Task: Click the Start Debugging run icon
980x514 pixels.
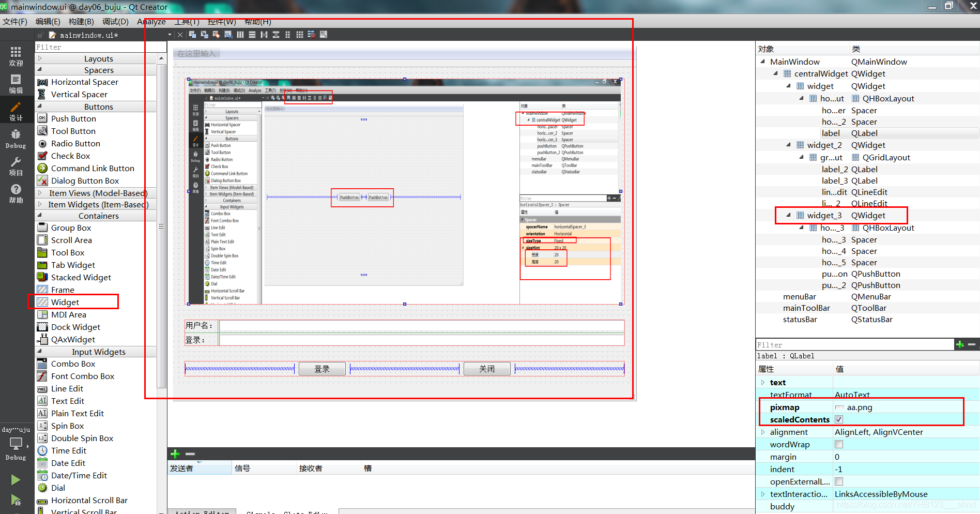Action: pos(16,501)
